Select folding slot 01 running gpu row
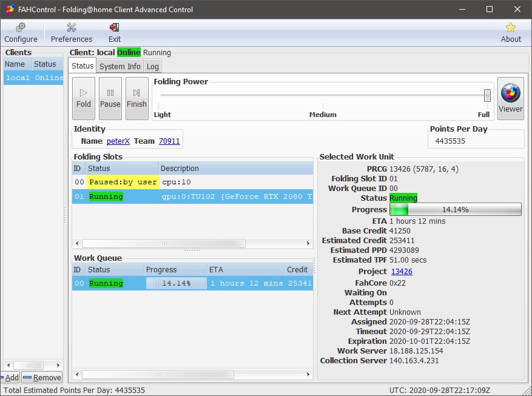The width and height of the screenshot is (532, 396). 192,196
